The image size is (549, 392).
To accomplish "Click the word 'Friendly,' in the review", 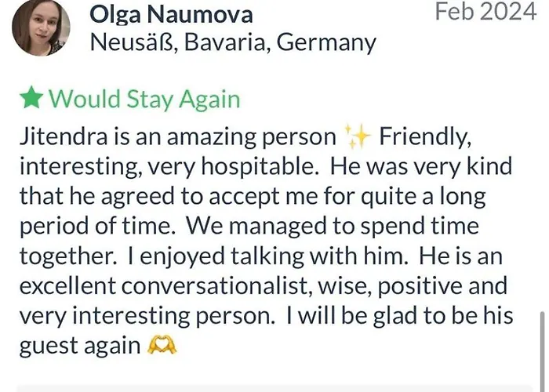I will (425, 137).
